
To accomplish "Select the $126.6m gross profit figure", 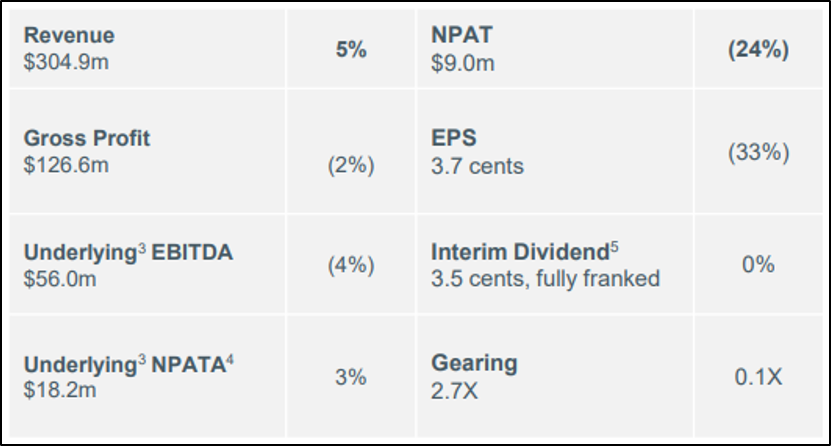I will point(67,165).
